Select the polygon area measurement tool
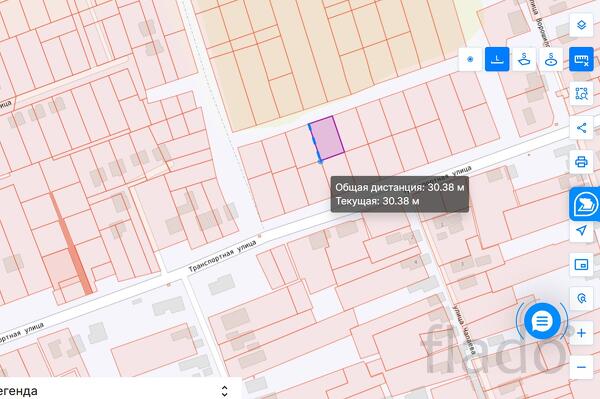 tap(524, 59)
